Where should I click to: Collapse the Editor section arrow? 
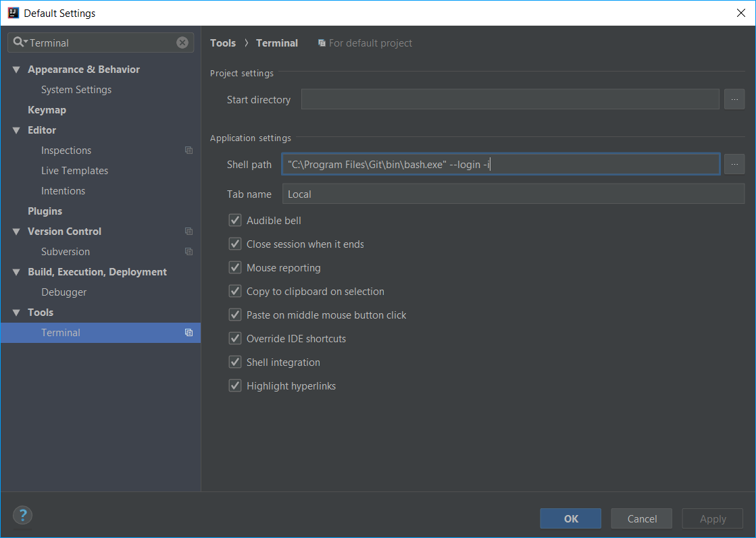[x=16, y=130]
